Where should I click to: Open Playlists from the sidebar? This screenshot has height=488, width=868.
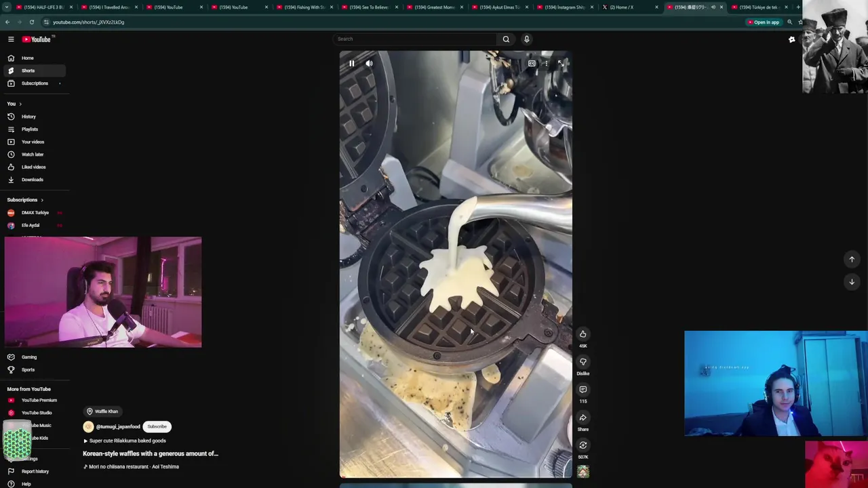[33, 129]
